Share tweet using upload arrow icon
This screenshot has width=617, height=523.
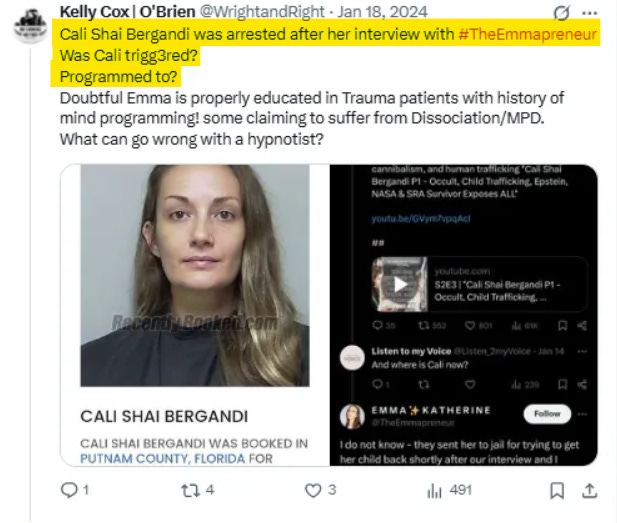click(589, 490)
